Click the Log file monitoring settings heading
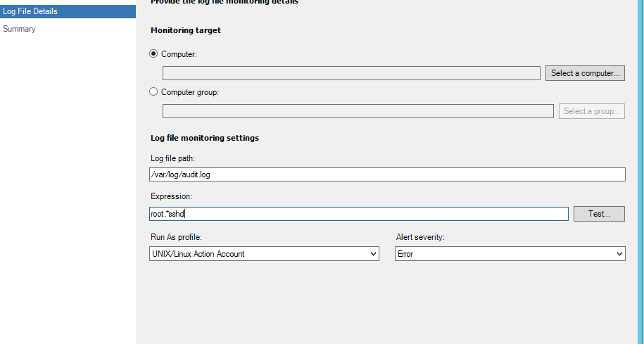This screenshot has width=644, height=344. 205,138
